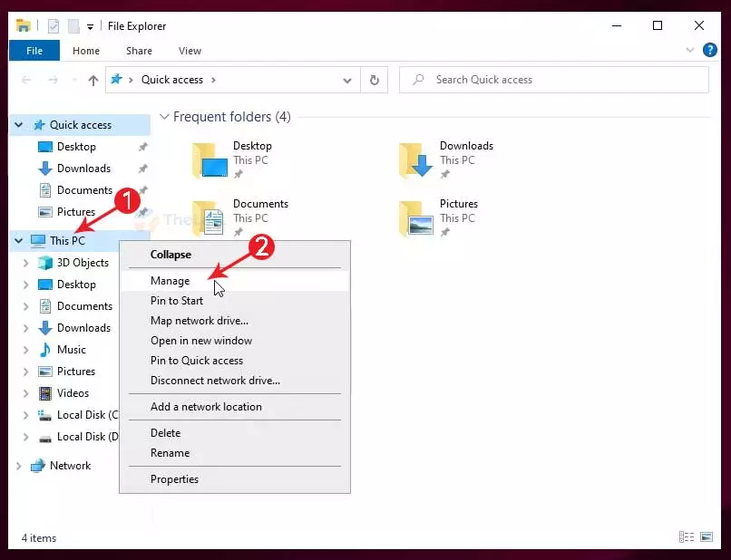The width and height of the screenshot is (731, 560).
Task: Refresh the Quick access view
Action: point(374,80)
